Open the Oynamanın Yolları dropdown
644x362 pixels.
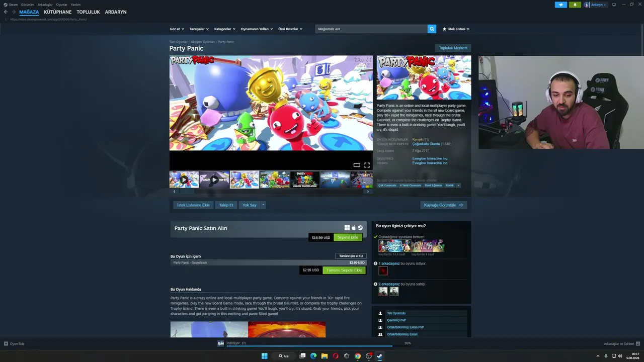(x=257, y=29)
